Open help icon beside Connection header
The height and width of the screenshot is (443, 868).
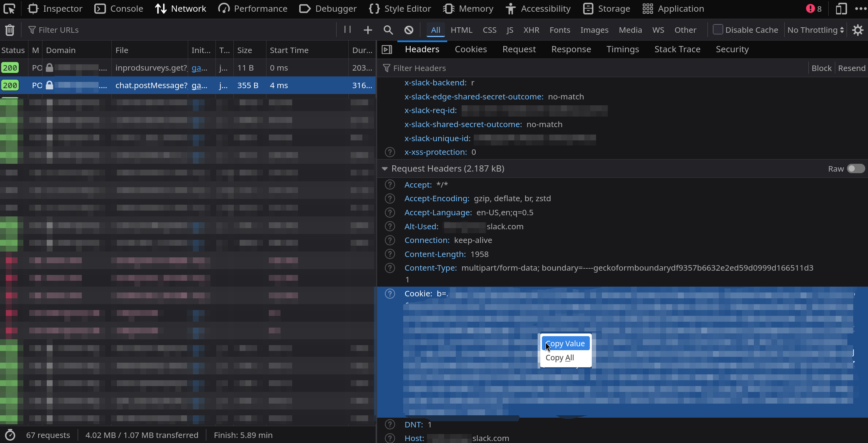(390, 240)
